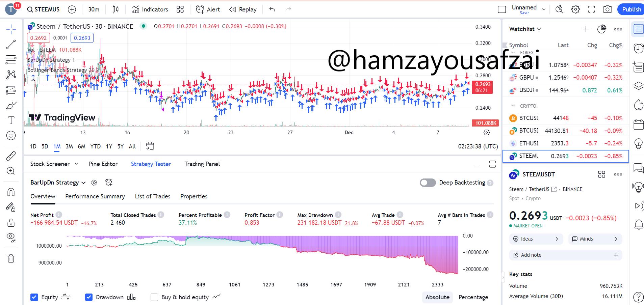The height and width of the screenshot is (305, 644).
Task: Open Minds for STEEMUSDT
Action: pos(595,239)
